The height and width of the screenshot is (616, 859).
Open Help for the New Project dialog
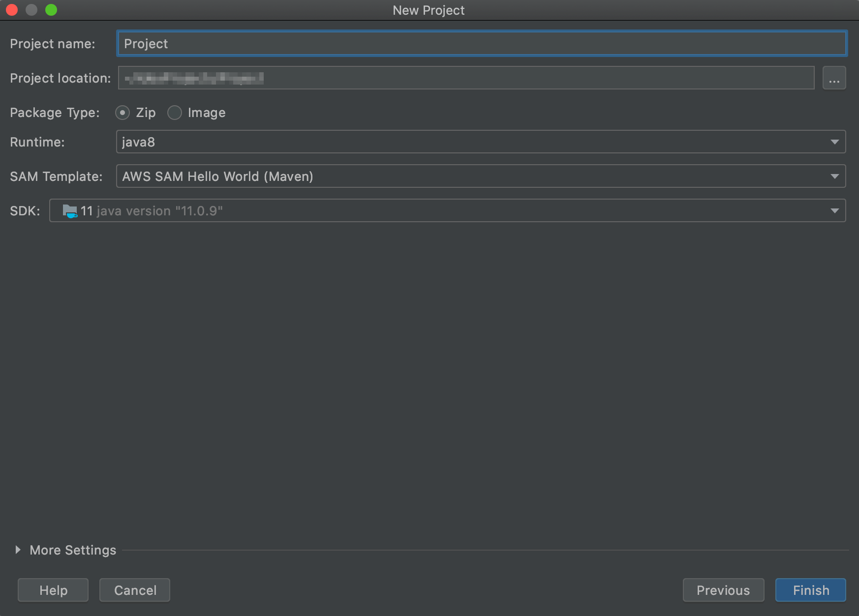pyautogui.click(x=53, y=590)
